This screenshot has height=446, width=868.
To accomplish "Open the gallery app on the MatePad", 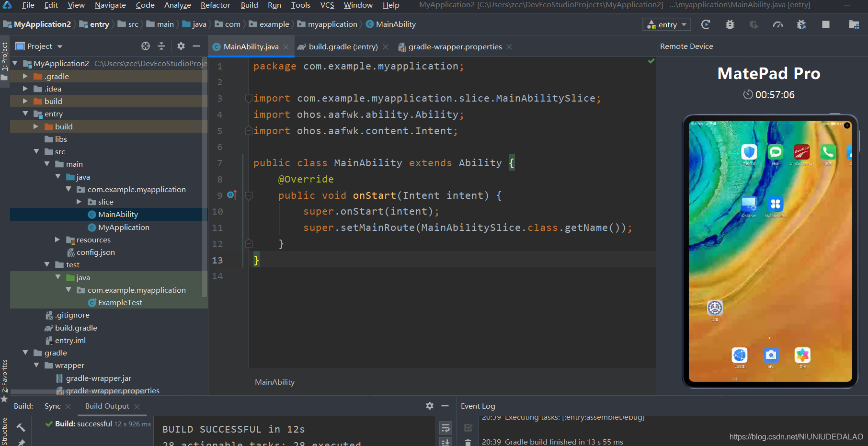I will click(x=802, y=355).
